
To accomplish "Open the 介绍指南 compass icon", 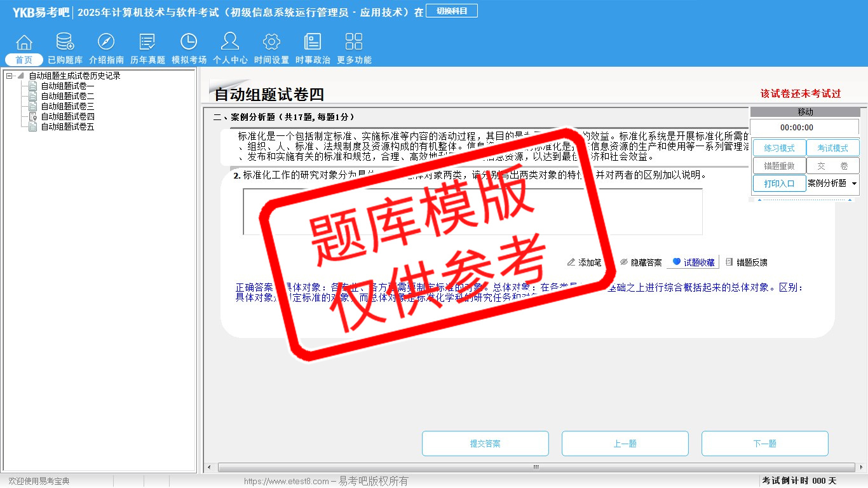I will pos(106,43).
